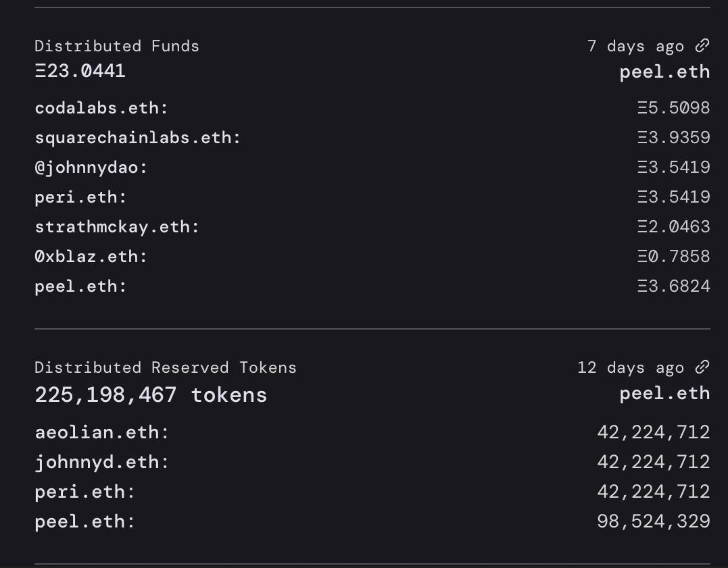The height and width of the screenshot is (568, 728).
Task: Open the codalabs.eth payee address
Action: click(99, 107)
